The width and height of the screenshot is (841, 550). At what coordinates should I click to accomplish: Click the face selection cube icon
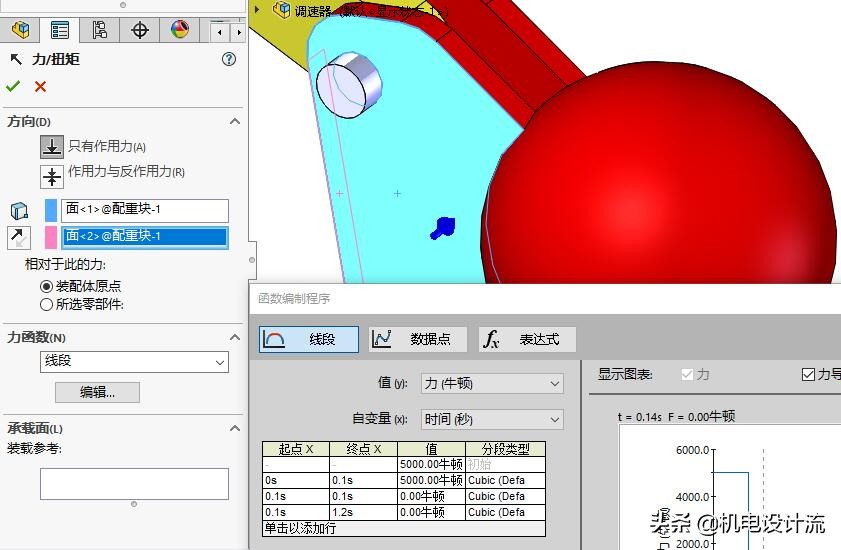19,211
